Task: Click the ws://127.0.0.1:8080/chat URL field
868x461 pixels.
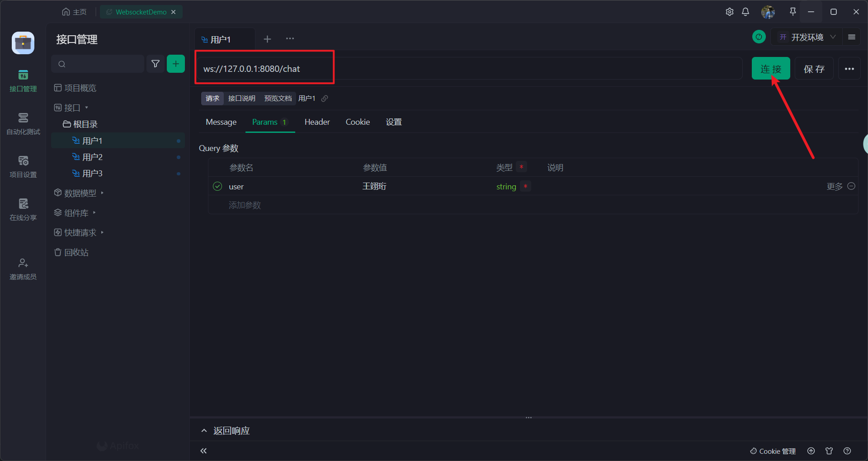Action: [470, 69]
